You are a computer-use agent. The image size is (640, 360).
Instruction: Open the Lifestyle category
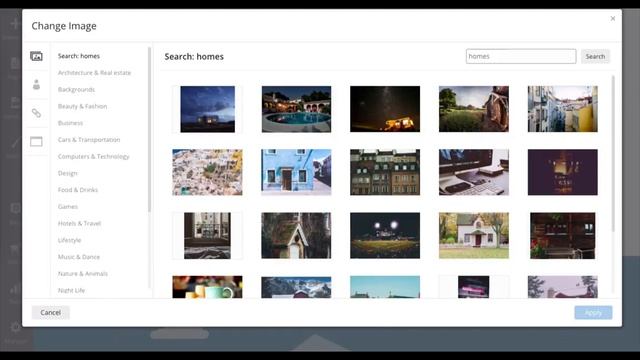69,240
